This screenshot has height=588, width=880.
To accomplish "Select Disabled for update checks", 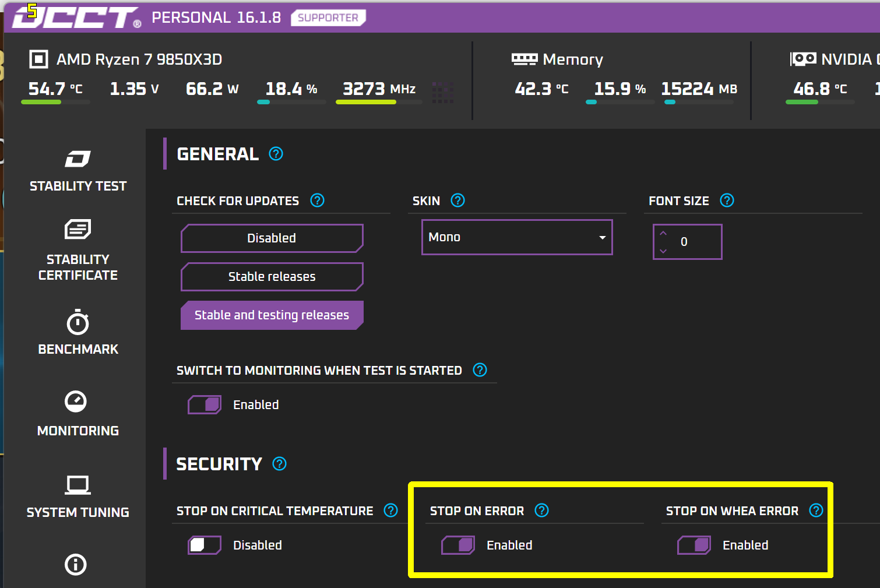I will pos(272,238).
